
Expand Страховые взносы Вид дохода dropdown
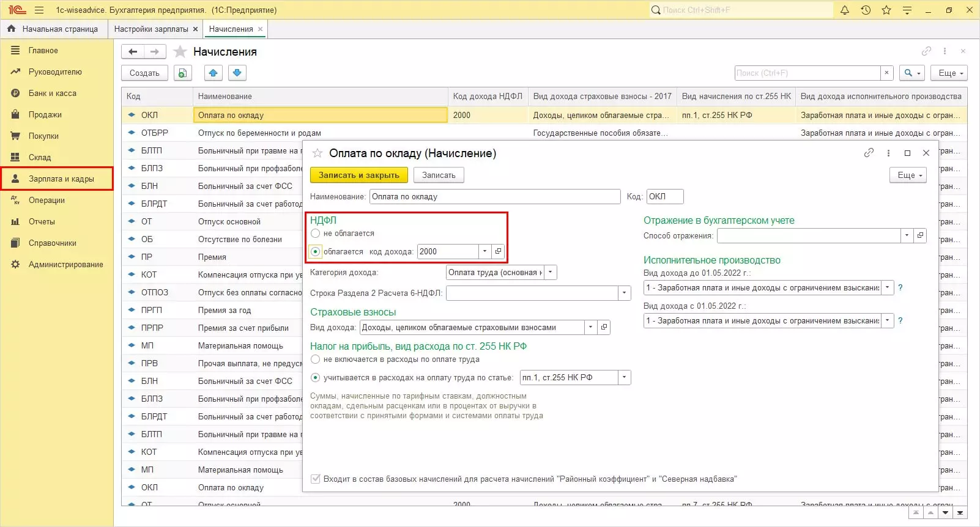[x=590, y=328]
